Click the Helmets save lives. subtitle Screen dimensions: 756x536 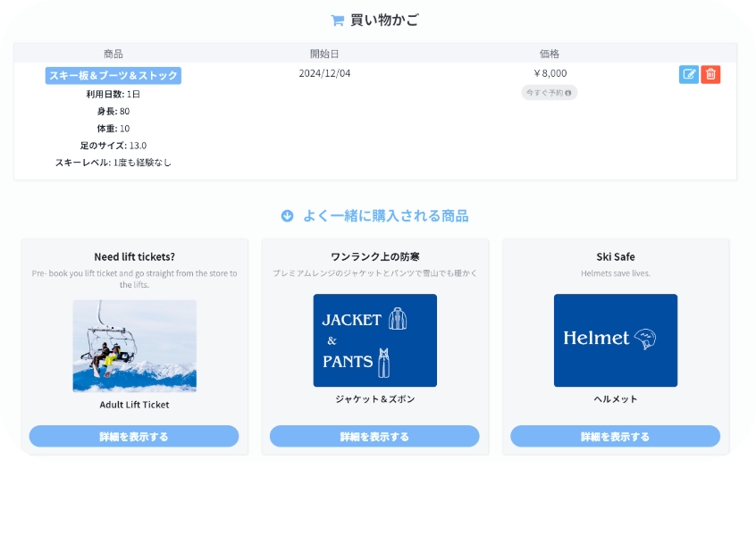point(616,273)
